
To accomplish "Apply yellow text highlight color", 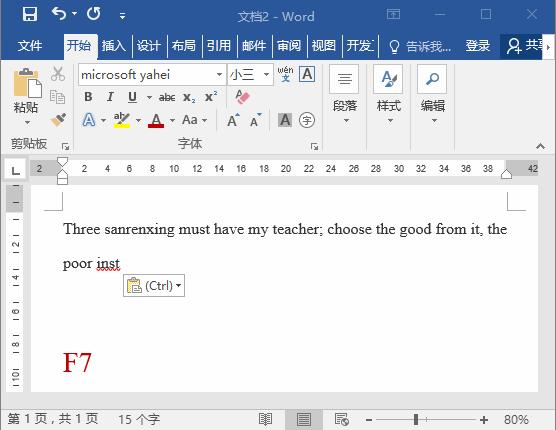I will [122, 120].
